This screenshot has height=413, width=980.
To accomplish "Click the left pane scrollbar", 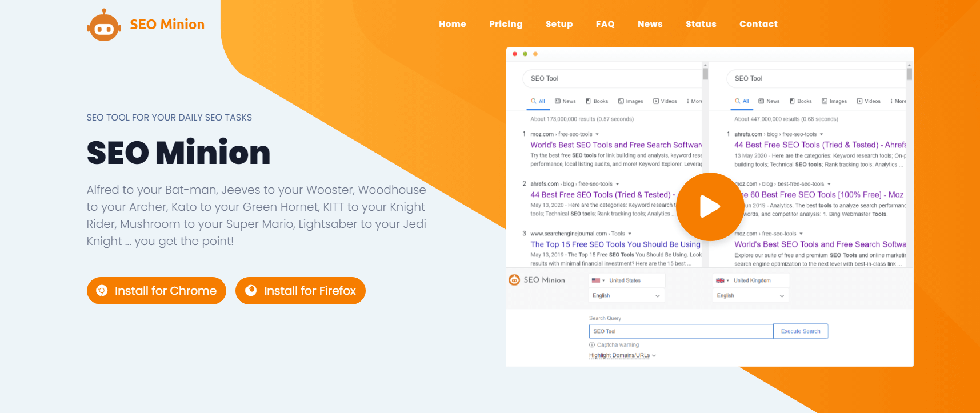I will coord(705,164).
